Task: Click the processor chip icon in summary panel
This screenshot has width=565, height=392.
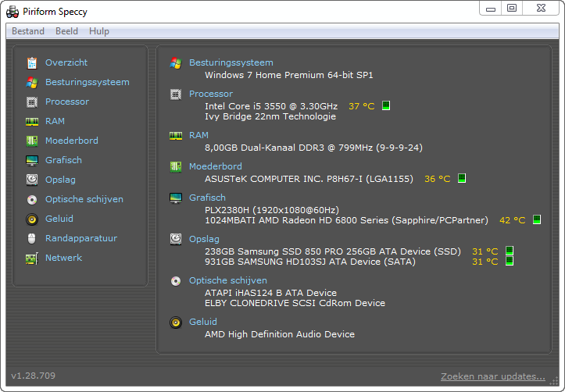Action: [x=176, y=94]
